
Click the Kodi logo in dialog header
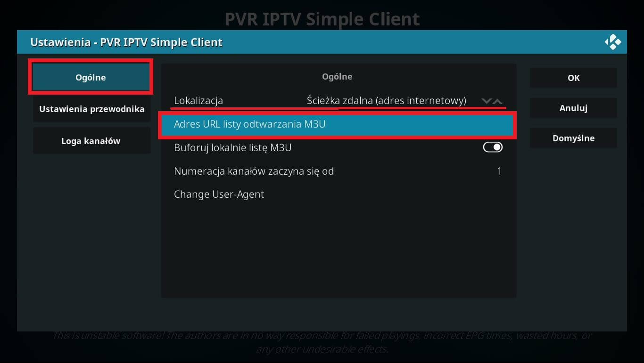(x=613, y=42)
